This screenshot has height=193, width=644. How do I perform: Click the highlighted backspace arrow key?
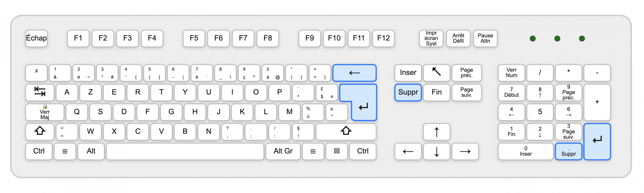pos(354,73)
